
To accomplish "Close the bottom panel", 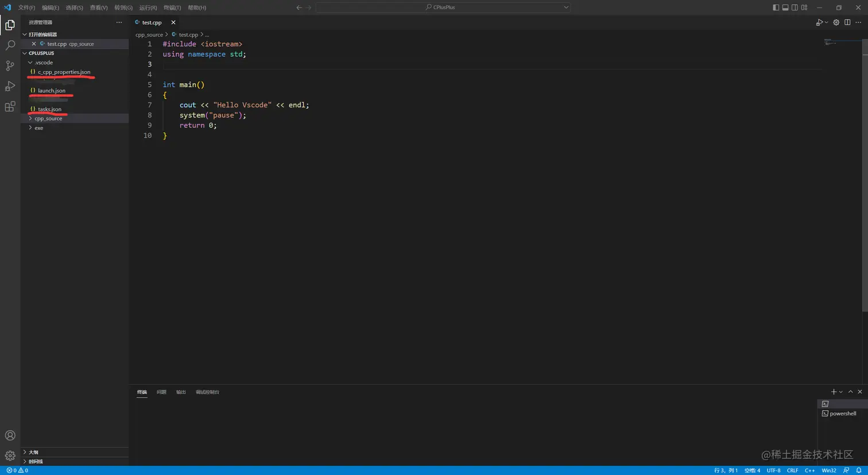I will (860, 392).
